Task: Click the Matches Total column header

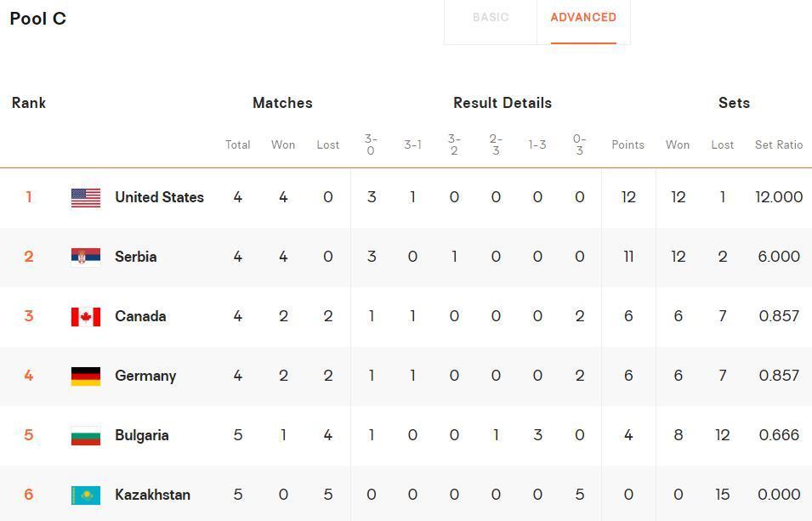Action: click(x=237, y=144)
